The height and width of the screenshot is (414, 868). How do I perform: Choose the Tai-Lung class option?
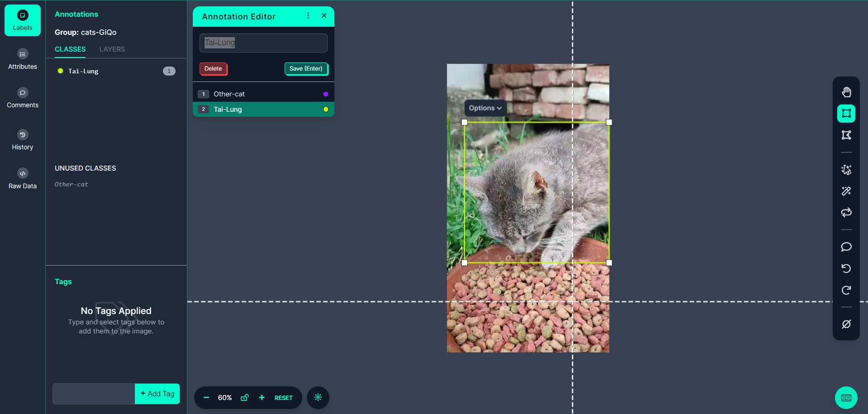point(263,109)
